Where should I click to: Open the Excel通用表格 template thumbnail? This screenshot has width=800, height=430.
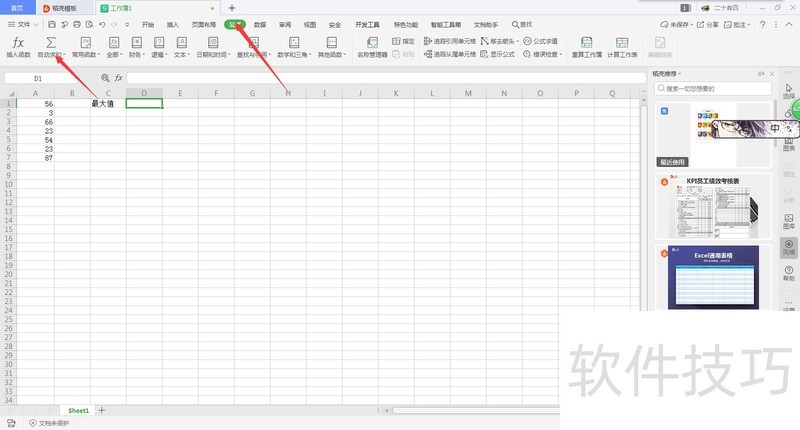point(713,277)
